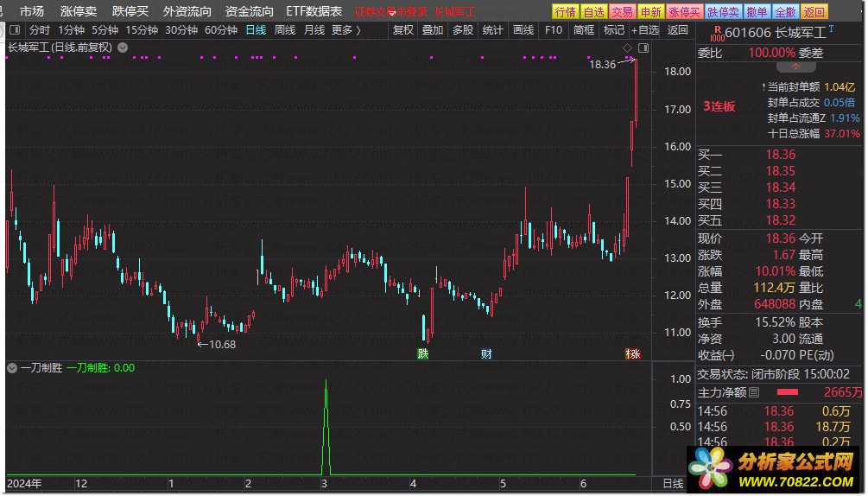This screenshot has width=868, height=496.
Task: Click the red 涨 event marker
Action: pos(633,353)
